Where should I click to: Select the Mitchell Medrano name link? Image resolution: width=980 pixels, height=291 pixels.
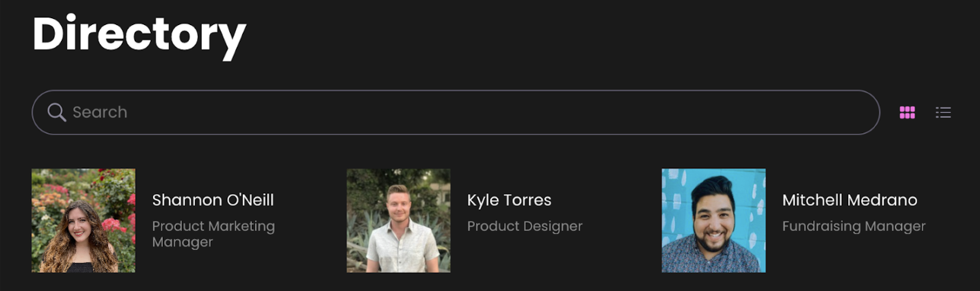[x=850, y=200]
